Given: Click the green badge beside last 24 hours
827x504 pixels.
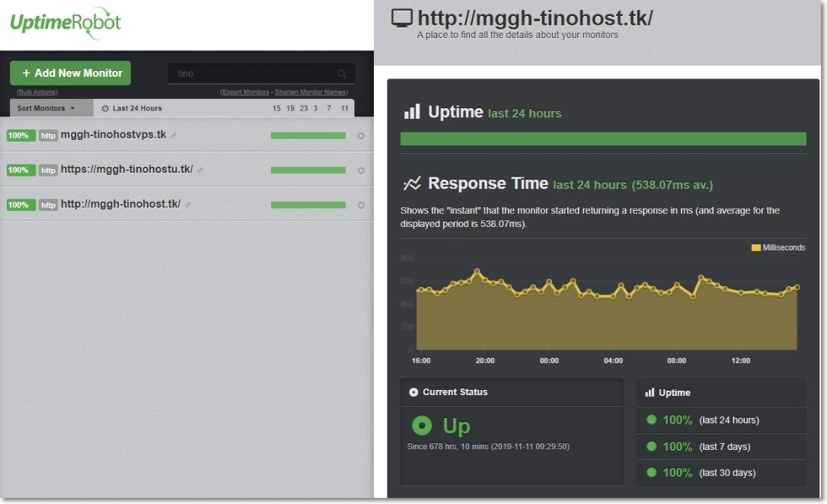Looking at the screenshot, I should (x=651, y=419).
